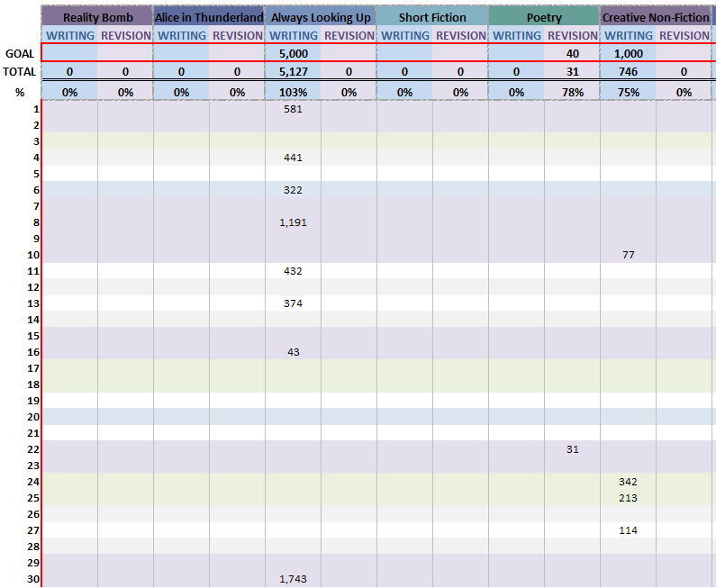This screenshot has width=716, height=588.
Task: Click the Alice in Thunderland column header
Action: (x=209, y=17)
